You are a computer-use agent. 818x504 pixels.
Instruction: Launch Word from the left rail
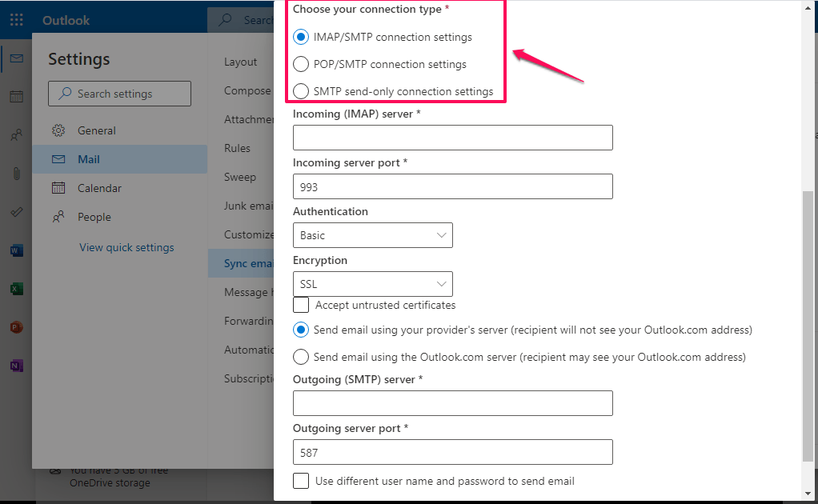pos(16,250)
